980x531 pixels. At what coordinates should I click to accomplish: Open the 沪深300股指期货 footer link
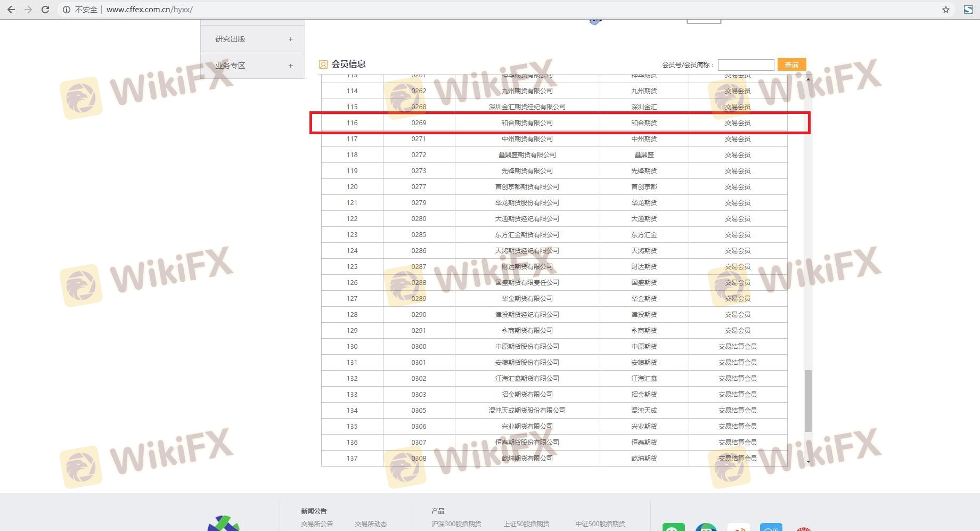[x=456, y=524]
